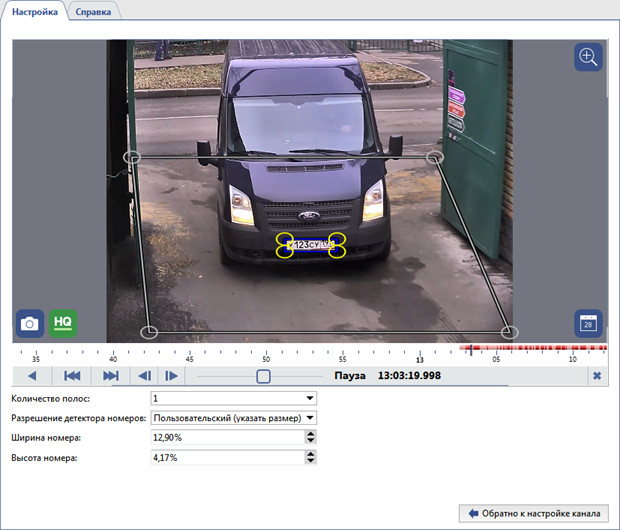Jump to the next recording fragment

[110, 376]
